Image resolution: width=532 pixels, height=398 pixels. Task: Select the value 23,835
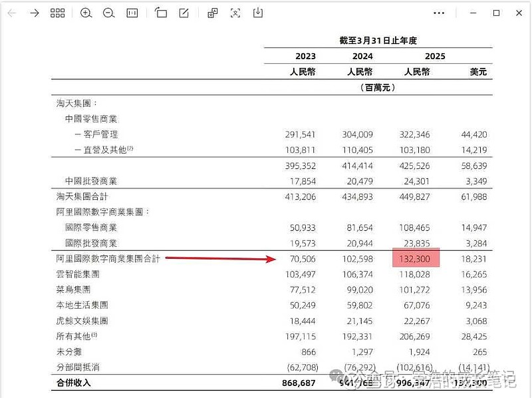tap(417, 244)
